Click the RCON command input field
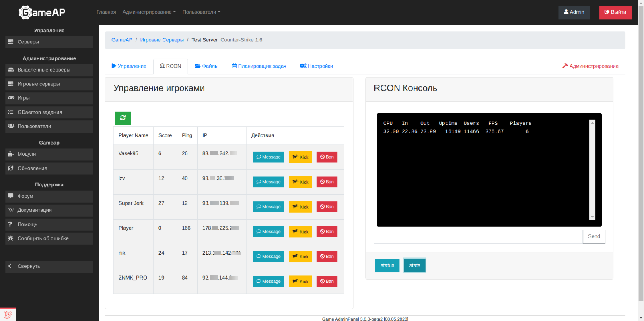Screen dimensions: 644x321 click(x=478, y=237)
